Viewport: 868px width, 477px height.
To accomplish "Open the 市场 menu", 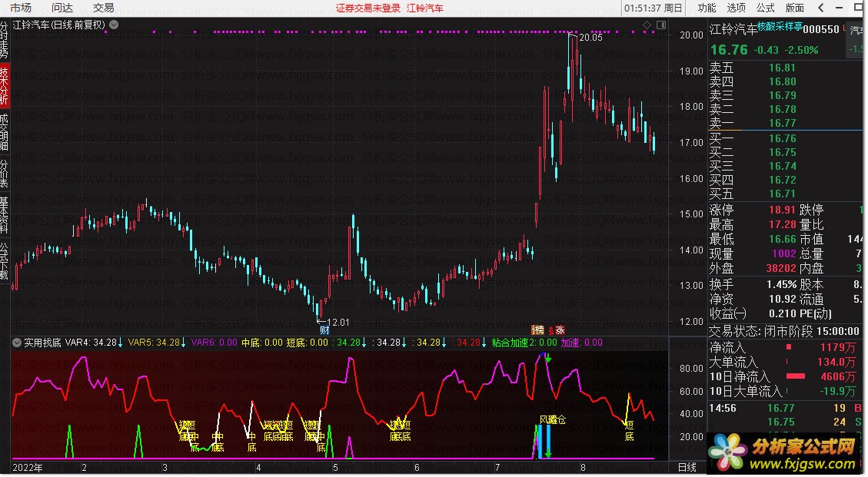I will click(x=21, y=8).
